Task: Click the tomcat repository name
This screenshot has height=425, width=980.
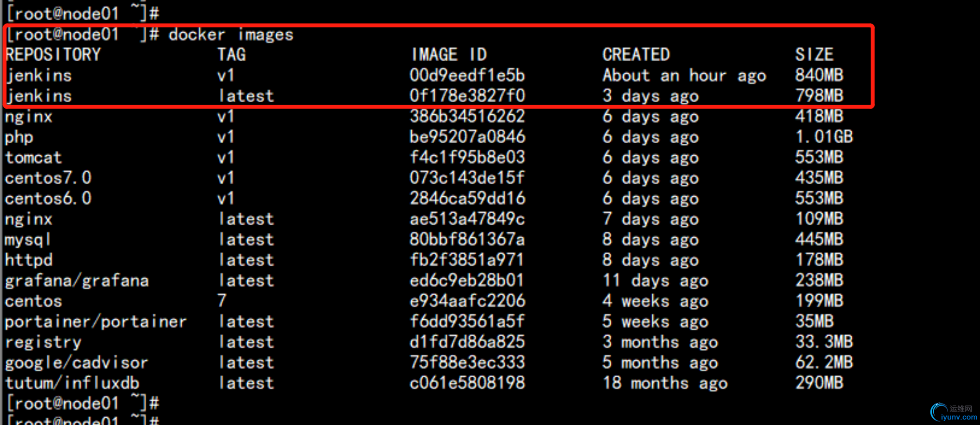Action: (33, 158)
